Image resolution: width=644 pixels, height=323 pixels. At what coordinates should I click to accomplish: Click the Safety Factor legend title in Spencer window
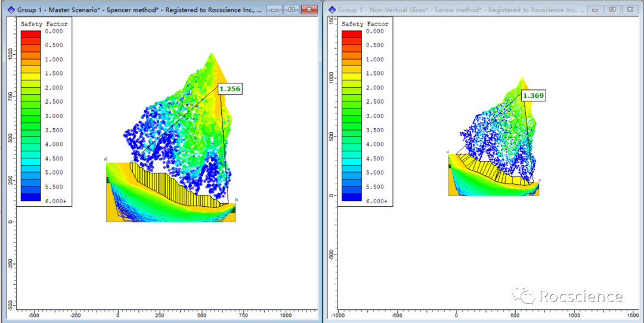(44, 24)
